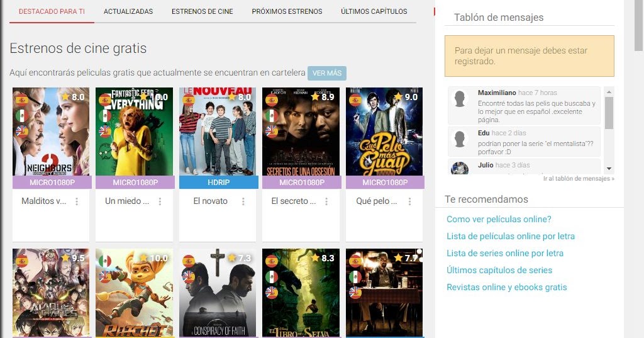Click UK flag on Conspiracy of Faith poster

coord(188,276)
